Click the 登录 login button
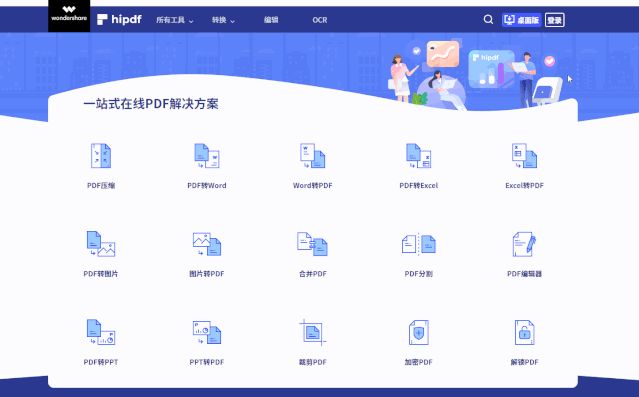Image resolution: width=639 pixels, height=397 pixels. point(554,20)
